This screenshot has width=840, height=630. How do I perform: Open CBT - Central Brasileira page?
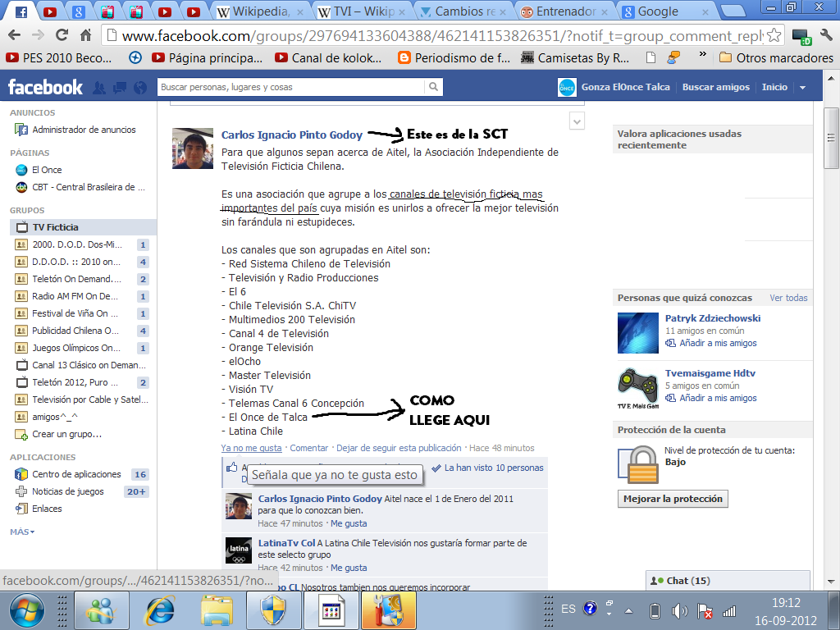pos(89,187)
